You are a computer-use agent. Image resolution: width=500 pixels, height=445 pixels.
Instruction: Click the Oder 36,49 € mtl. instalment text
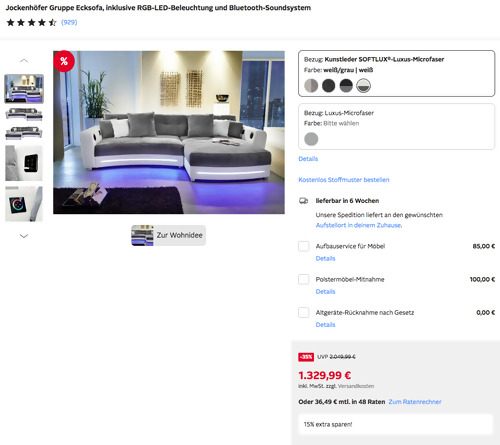tap(342, 402)
